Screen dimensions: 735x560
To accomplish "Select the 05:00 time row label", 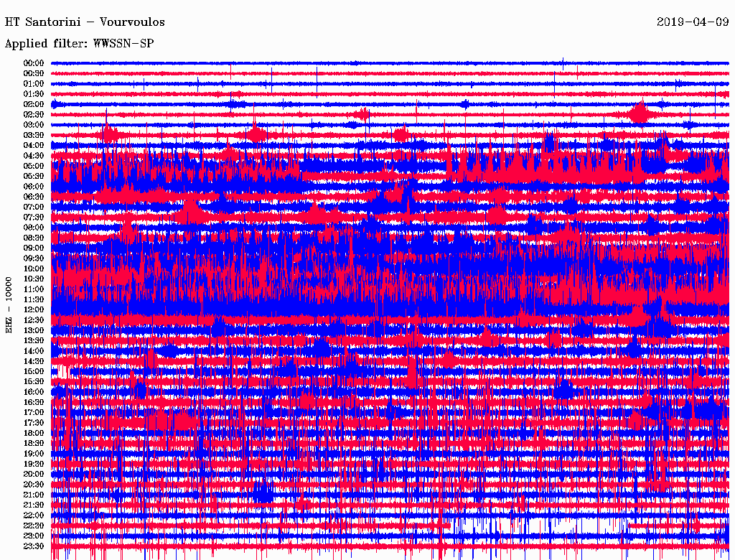I will coord(33,166).
